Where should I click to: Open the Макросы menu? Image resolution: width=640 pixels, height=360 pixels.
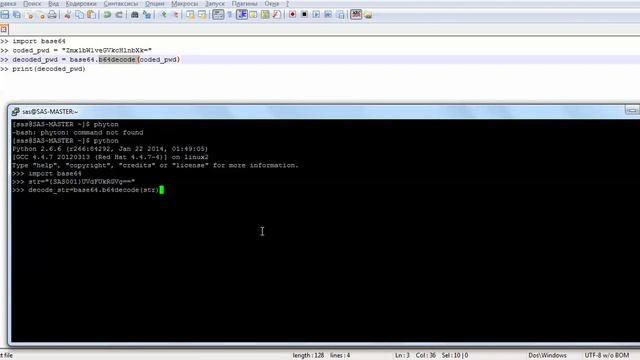click(x=184, y=4)
